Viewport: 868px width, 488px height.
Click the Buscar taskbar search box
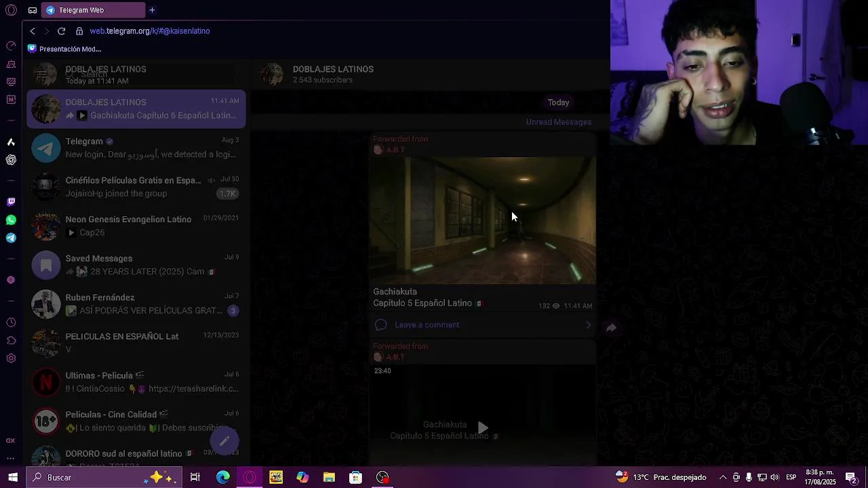coord(104,477)
